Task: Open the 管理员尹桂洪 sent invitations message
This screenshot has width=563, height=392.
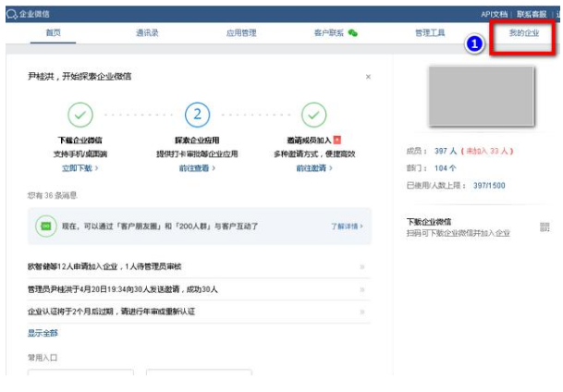Action: [x=123, y=289]
